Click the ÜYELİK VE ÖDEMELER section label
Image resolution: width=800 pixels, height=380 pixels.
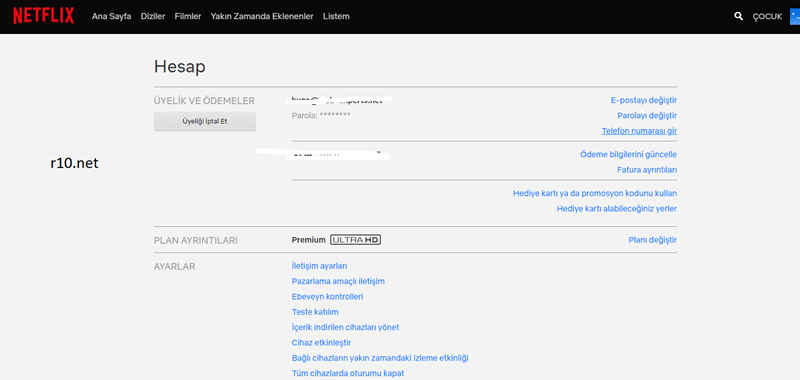[204, 101]
